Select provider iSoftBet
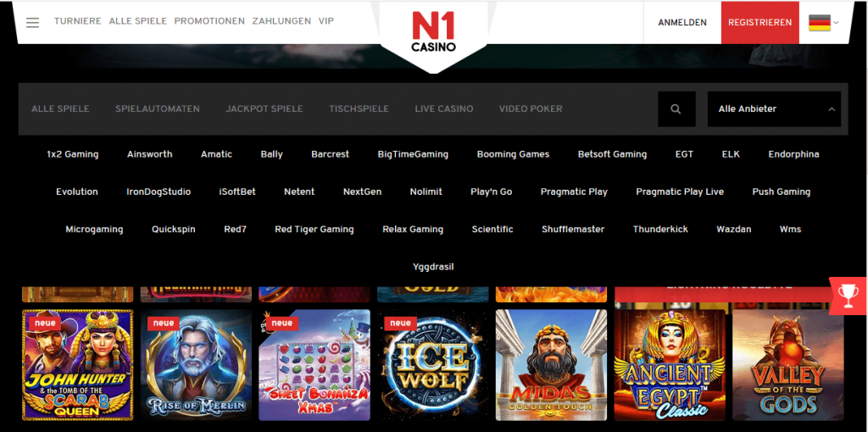Image resolution: width=868 pixels, height=432 pixels. click(237, 192)
